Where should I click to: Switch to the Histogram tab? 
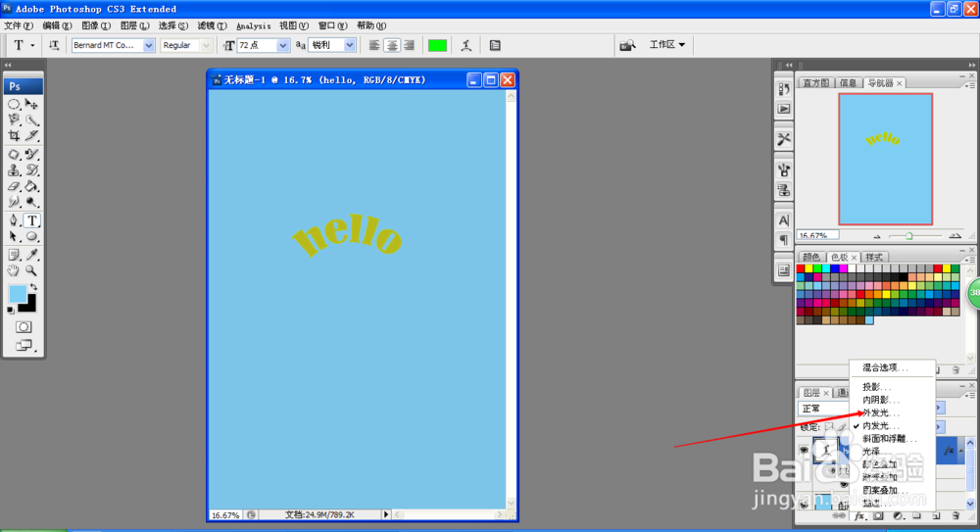[x=815, y=83]
